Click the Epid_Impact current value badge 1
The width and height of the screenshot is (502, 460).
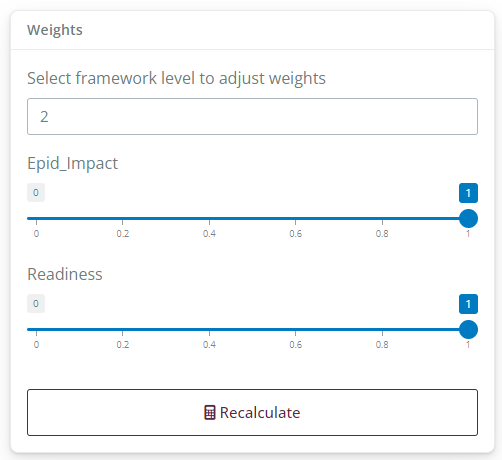coord(468,193)
